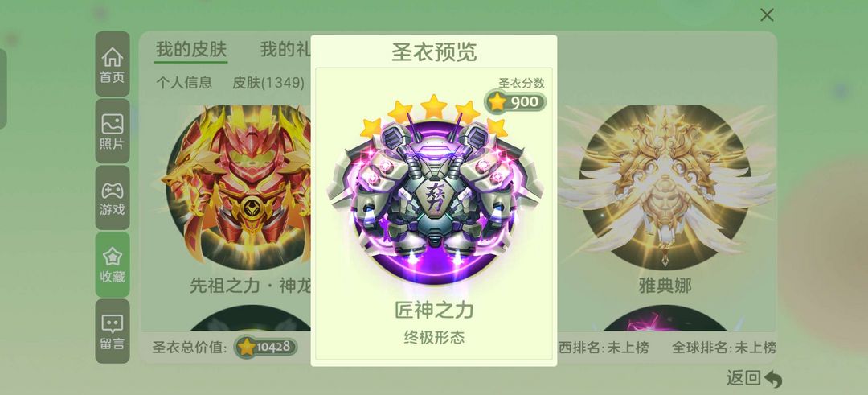This screenshot has width=868, height=395.
Task: Open the 皮肤(1349) sub-tab
Action: (268, 83)
